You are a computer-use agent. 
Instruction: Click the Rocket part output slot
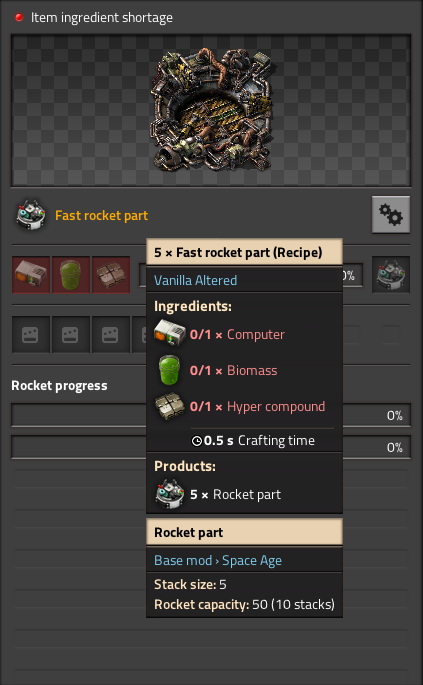pyautogui.click(x=391, y=274)
